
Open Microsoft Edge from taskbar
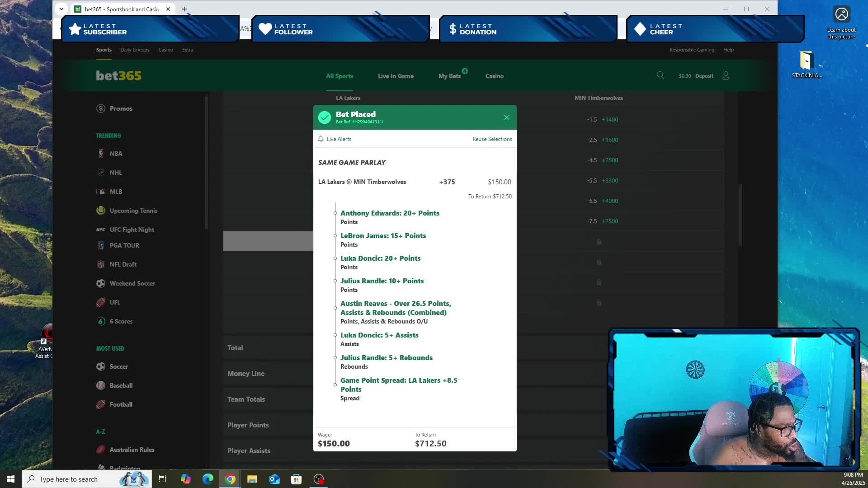tap(208, 479)
